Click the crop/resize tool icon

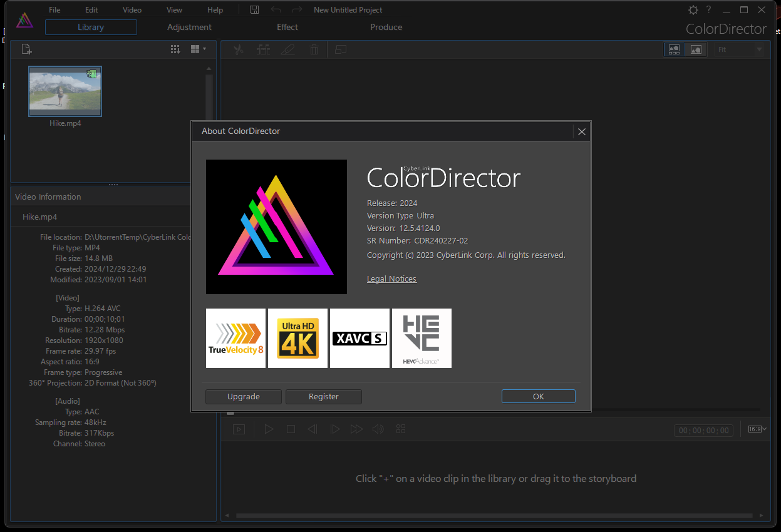[341, 49]
